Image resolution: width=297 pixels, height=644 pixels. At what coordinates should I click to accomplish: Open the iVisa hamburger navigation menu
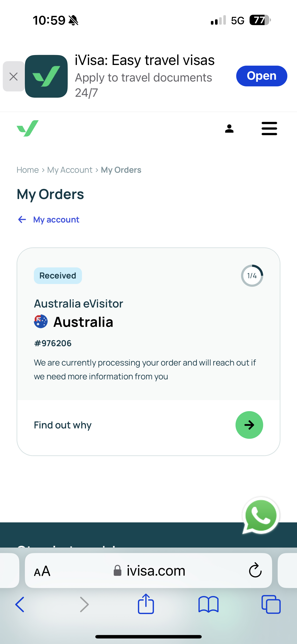tap(269, 129)
